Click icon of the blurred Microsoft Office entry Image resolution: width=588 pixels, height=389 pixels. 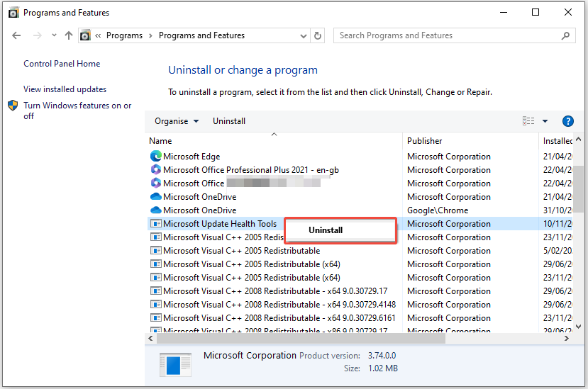(x=155, y=183)
